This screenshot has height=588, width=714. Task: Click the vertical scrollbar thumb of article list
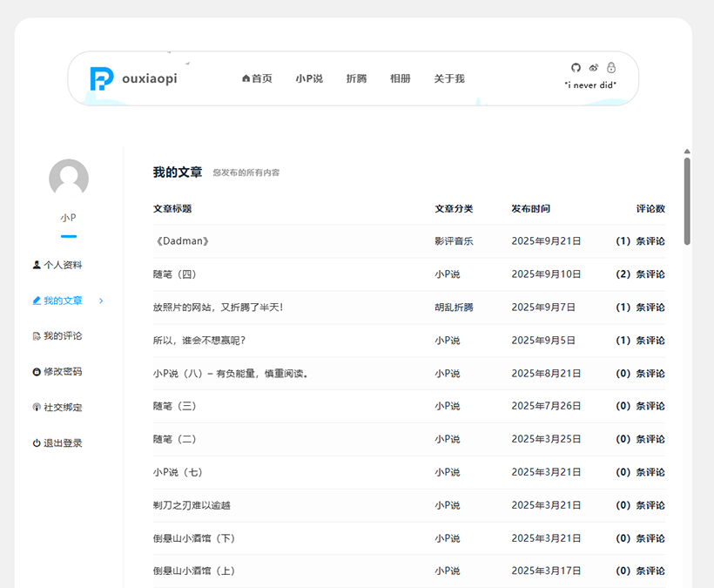(687, 200)
